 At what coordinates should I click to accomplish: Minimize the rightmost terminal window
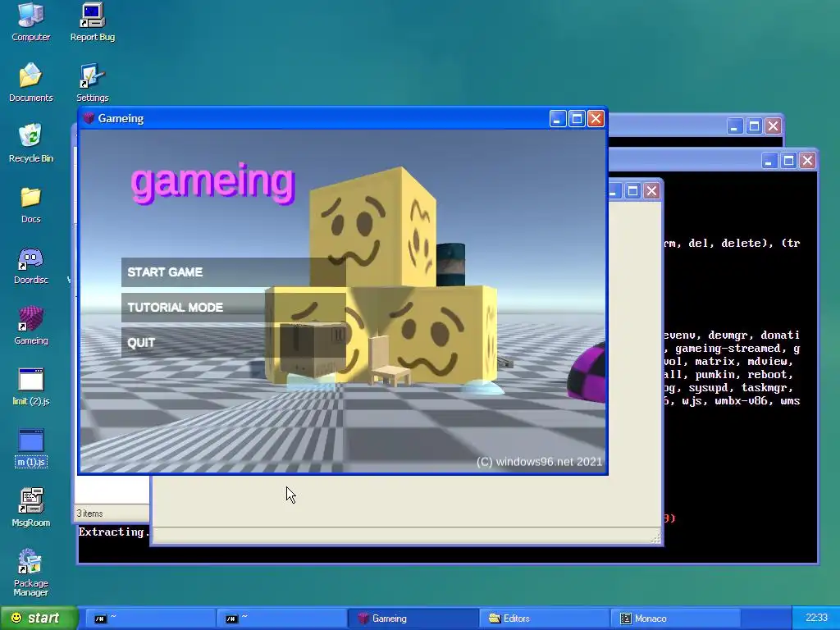tap(769, 160)
